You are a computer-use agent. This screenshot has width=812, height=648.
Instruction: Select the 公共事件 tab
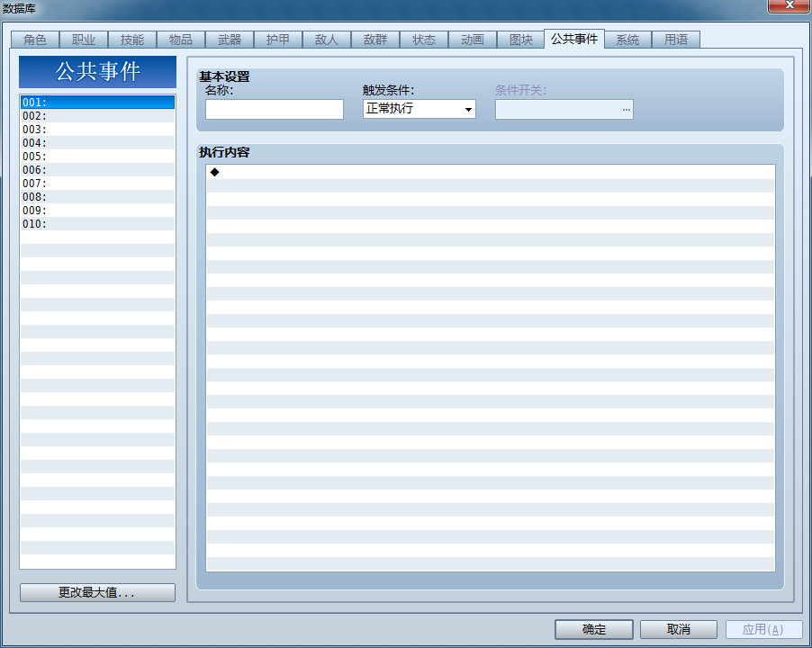574,39
